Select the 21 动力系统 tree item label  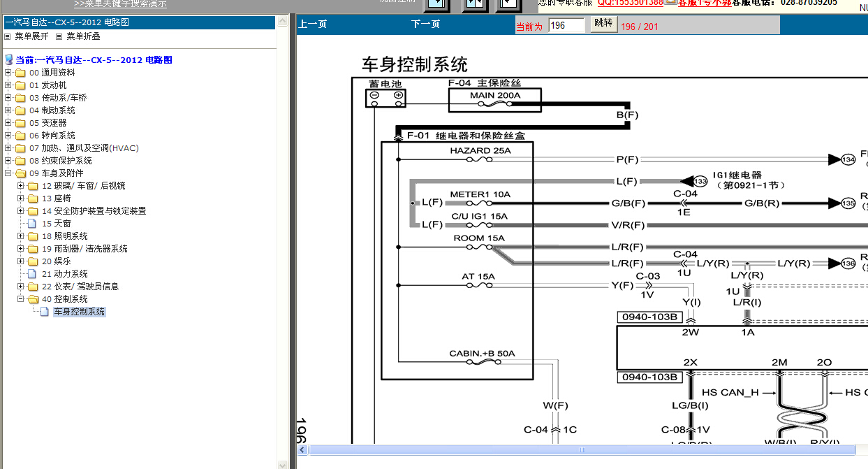(x=65, y=274)
